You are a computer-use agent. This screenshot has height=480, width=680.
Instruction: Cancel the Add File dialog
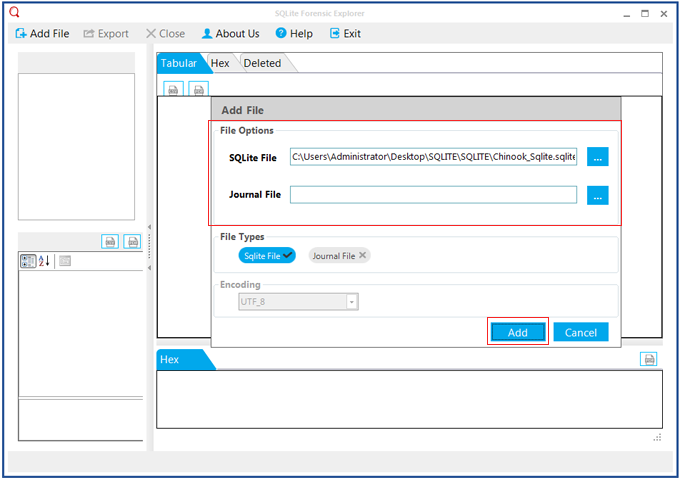[580, 332]
